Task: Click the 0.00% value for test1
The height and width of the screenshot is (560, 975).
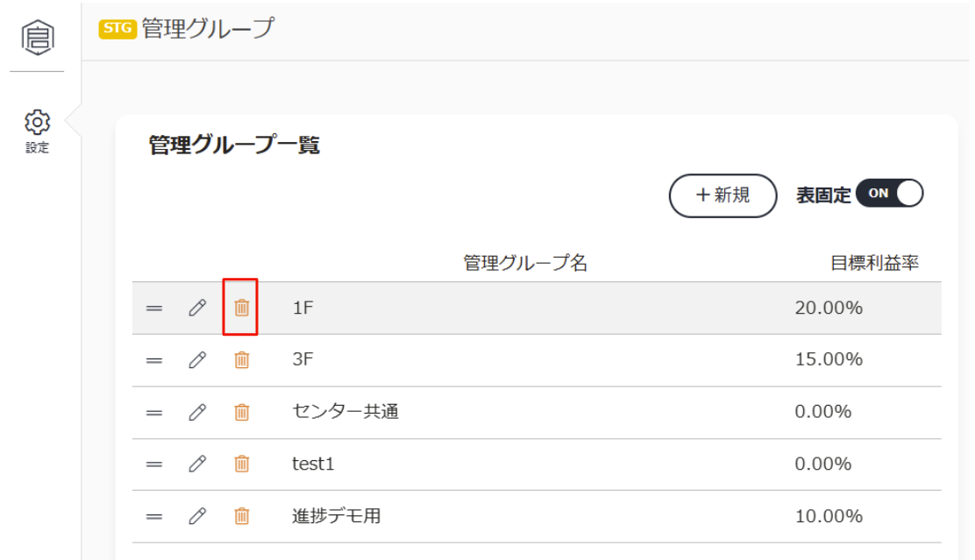Action: [x=823, y=464]
